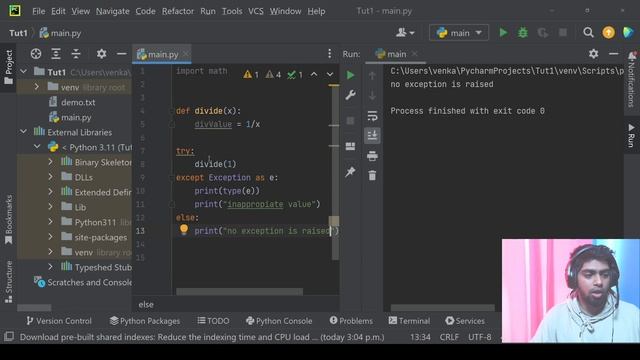Hide the Run tool window

(x=613, y=53)
